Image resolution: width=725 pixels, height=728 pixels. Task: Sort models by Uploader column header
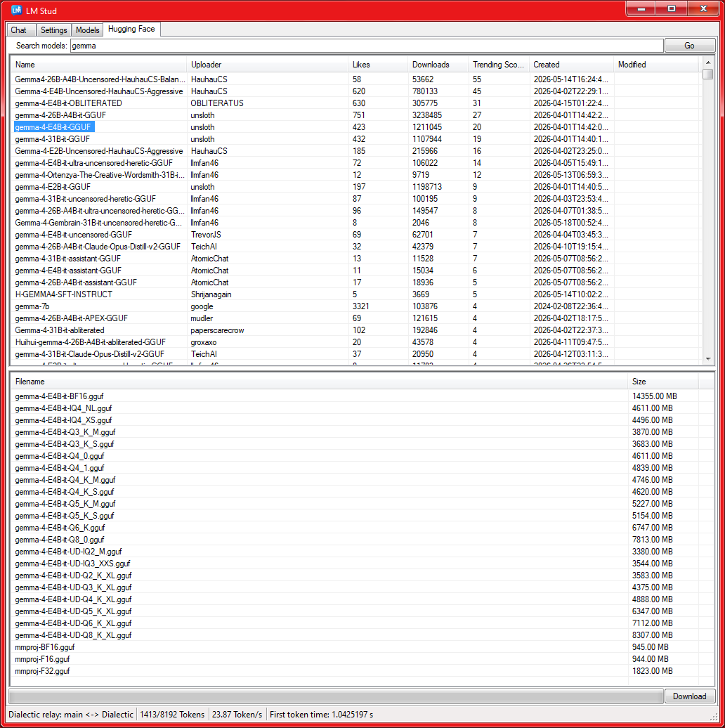[x=267, y=65]
